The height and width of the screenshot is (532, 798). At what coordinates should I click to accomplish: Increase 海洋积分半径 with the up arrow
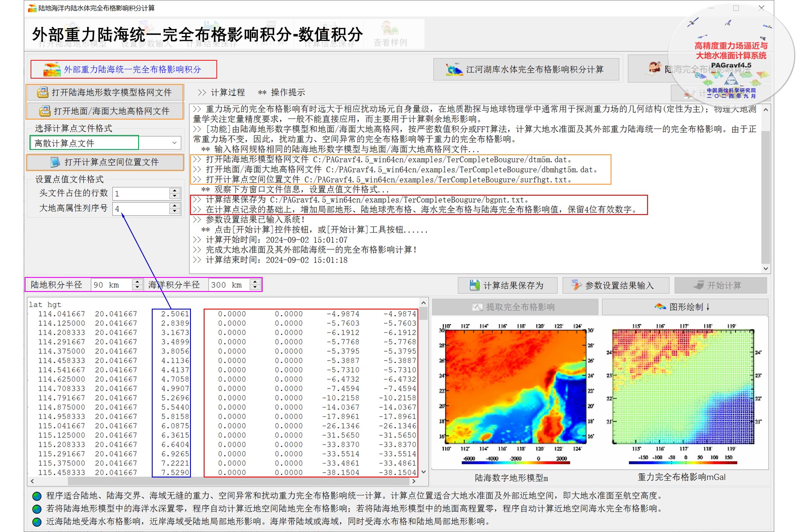point(255,282)
